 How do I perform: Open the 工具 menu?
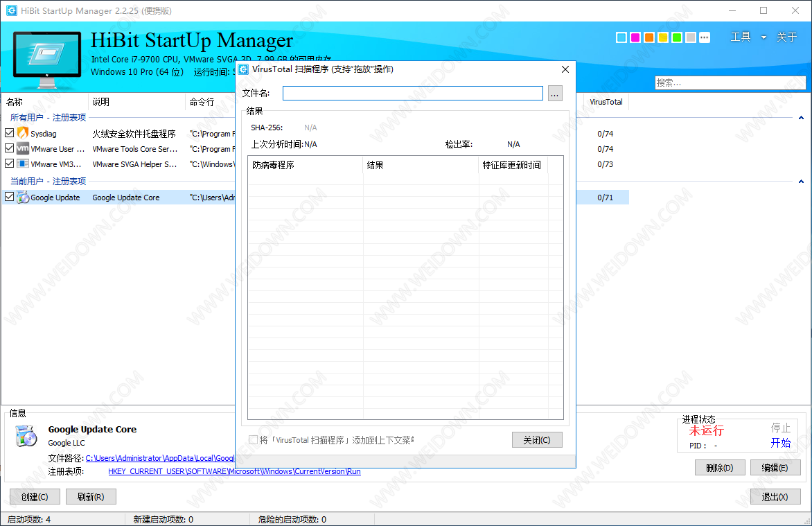coord(741,37)
